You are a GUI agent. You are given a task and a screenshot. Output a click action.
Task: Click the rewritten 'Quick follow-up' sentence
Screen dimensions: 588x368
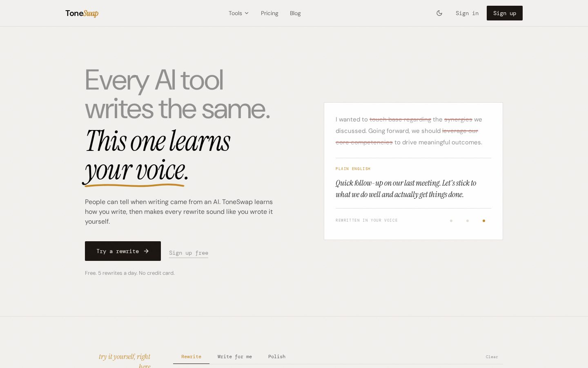point(406,188)
